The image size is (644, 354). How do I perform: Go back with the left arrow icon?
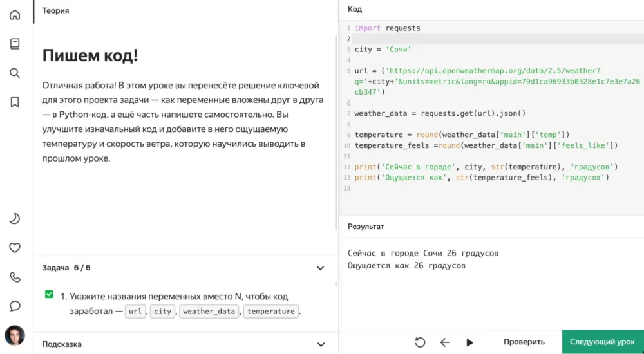(444, 342)
